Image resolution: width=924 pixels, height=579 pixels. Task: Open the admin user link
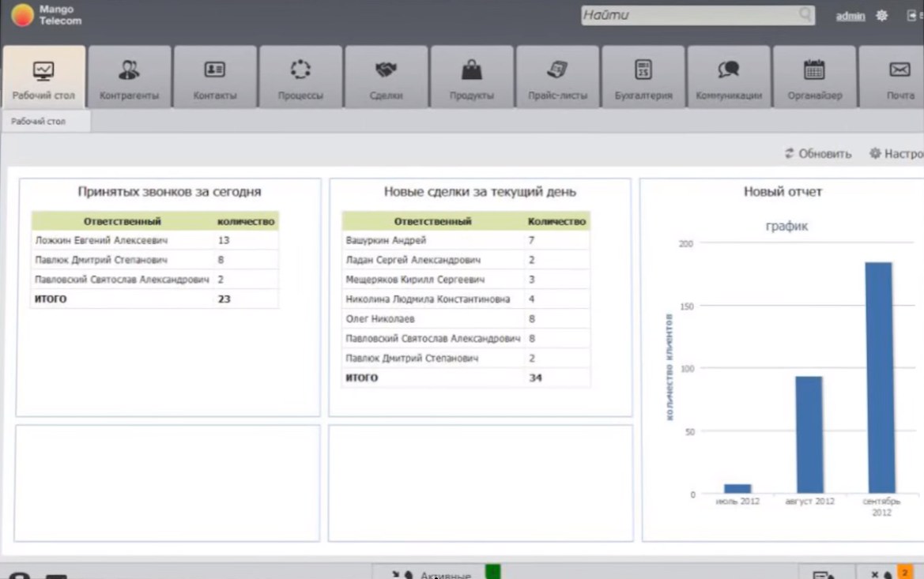point(850,17)
